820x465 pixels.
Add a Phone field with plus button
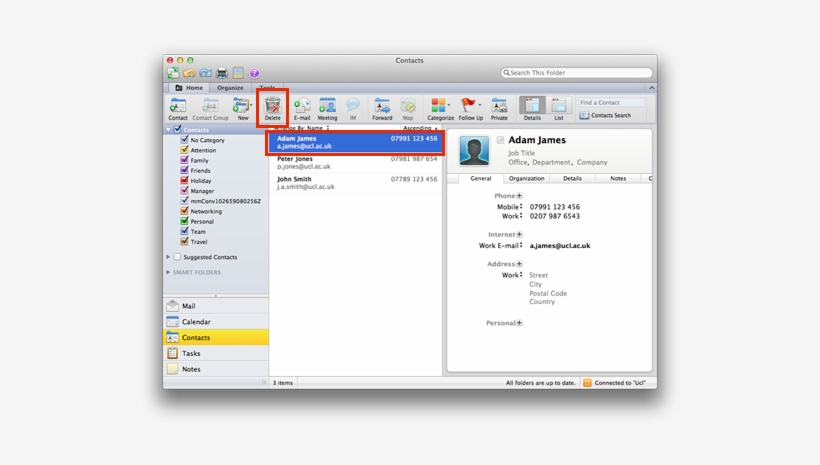point(519,196)
